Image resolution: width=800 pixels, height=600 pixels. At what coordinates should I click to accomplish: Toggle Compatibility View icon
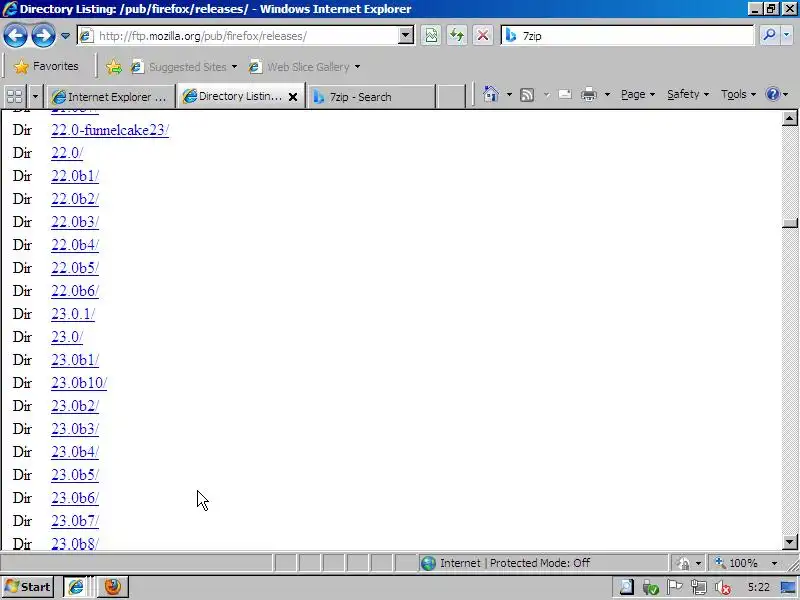[431, 36]
